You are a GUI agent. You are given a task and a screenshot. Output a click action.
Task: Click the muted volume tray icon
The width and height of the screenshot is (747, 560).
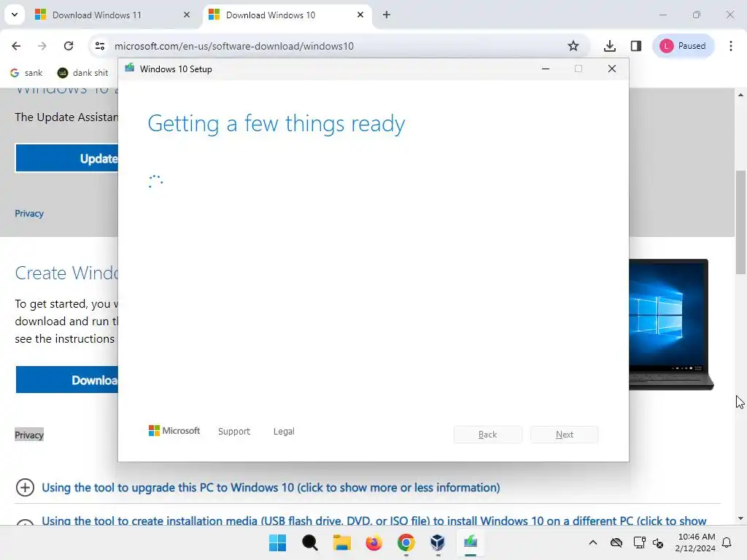tap(659, 542)
